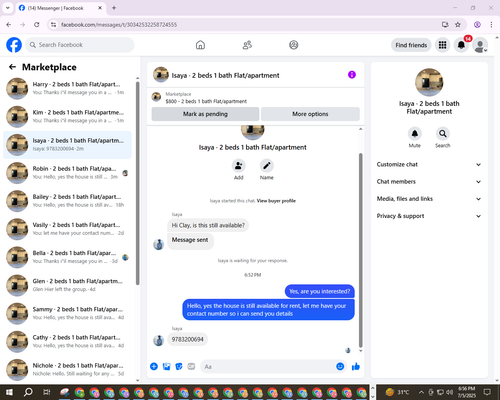Viewport: 500px width, 400px height.
Task: Choose a sticker icon in the composer
Action: coord(179,367)
